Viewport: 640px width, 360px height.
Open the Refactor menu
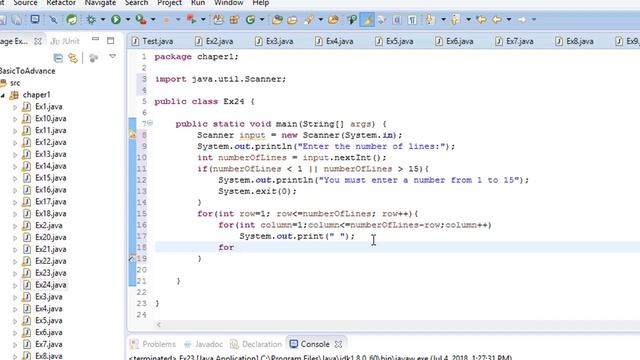(61, 3)
